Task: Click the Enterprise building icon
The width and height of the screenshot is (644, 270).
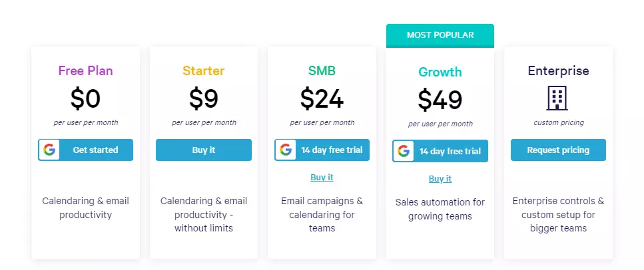Action: [x=557, y=98]
